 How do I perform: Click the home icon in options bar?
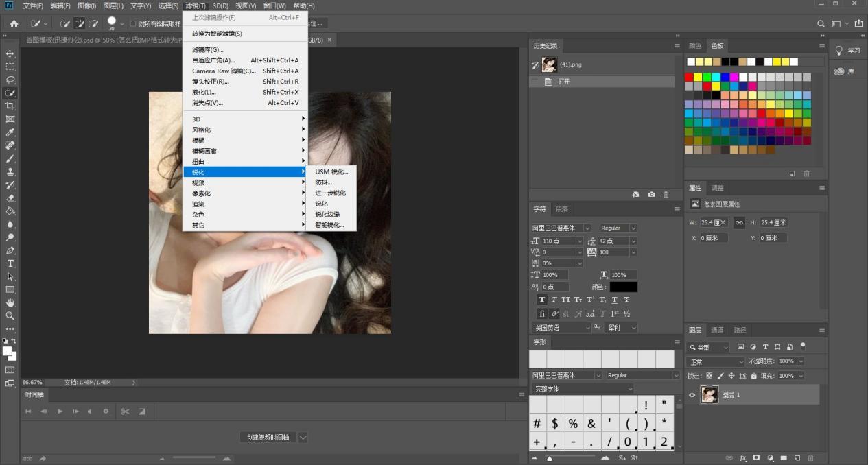click(x=14, y=23)
